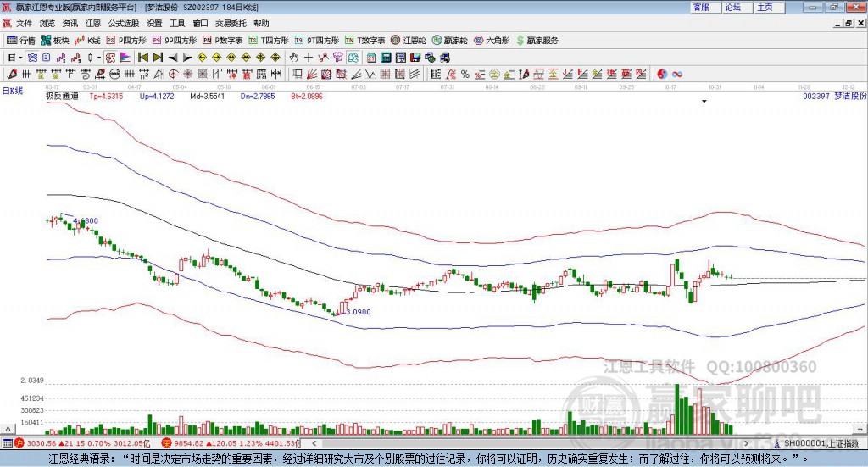
Task: Open the 浏览 menu
Action: pos(47,23)
